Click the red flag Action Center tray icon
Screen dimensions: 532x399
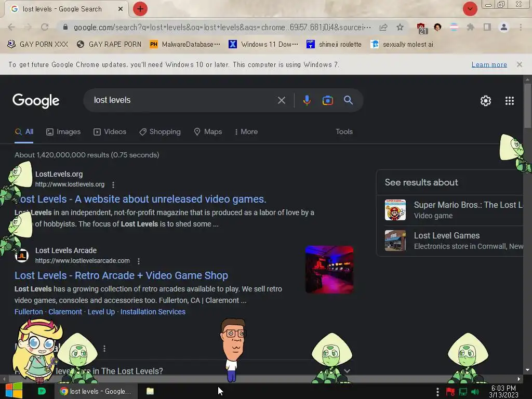450,392
